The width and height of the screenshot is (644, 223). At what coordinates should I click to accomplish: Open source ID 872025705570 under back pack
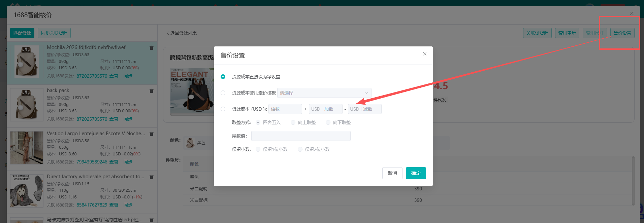(x=92, y=119)
